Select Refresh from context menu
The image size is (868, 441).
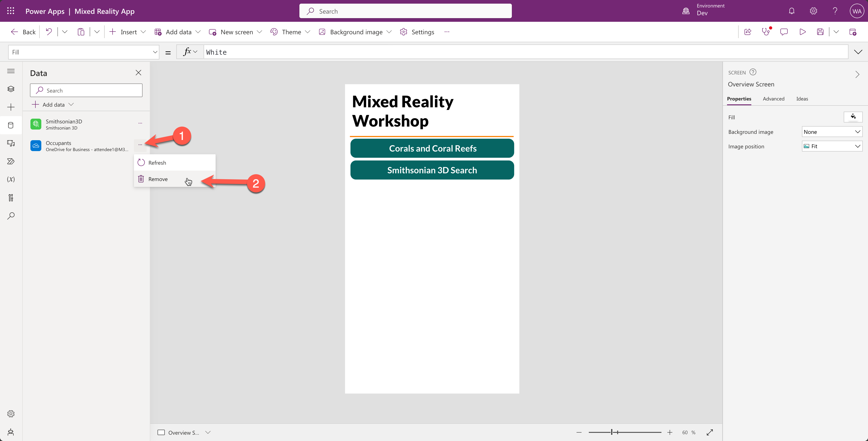[175, 163]
